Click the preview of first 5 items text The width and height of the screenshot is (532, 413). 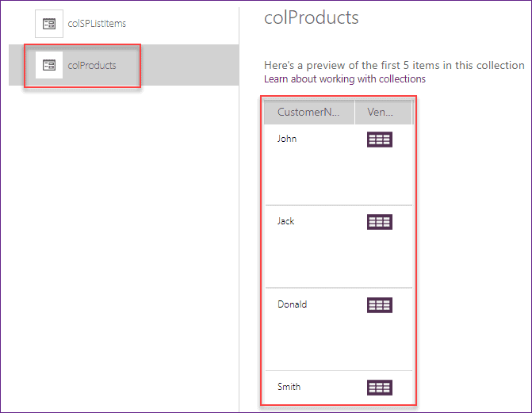394,65
